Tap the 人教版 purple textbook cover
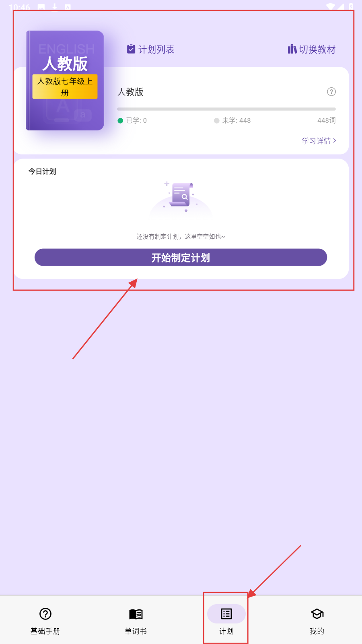This screenshot has width=362, height=644. 65,80
